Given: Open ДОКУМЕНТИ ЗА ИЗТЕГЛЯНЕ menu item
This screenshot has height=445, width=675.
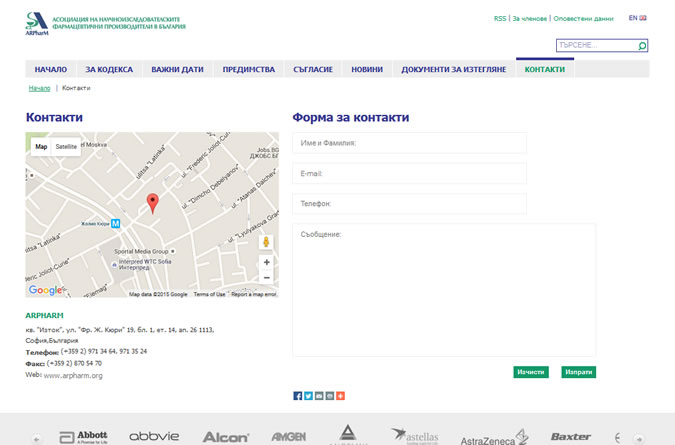Looking at the screenshot, I should coord(454,69).
